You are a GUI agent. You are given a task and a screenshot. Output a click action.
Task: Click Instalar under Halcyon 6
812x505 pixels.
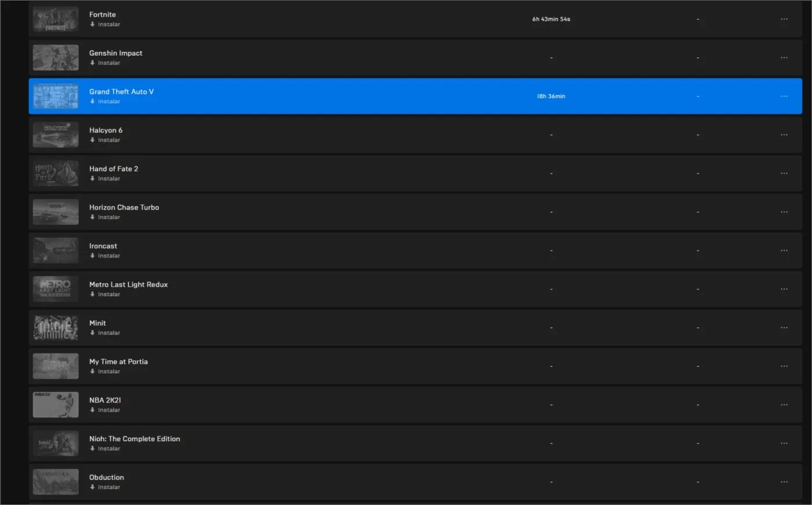point(105,140)
